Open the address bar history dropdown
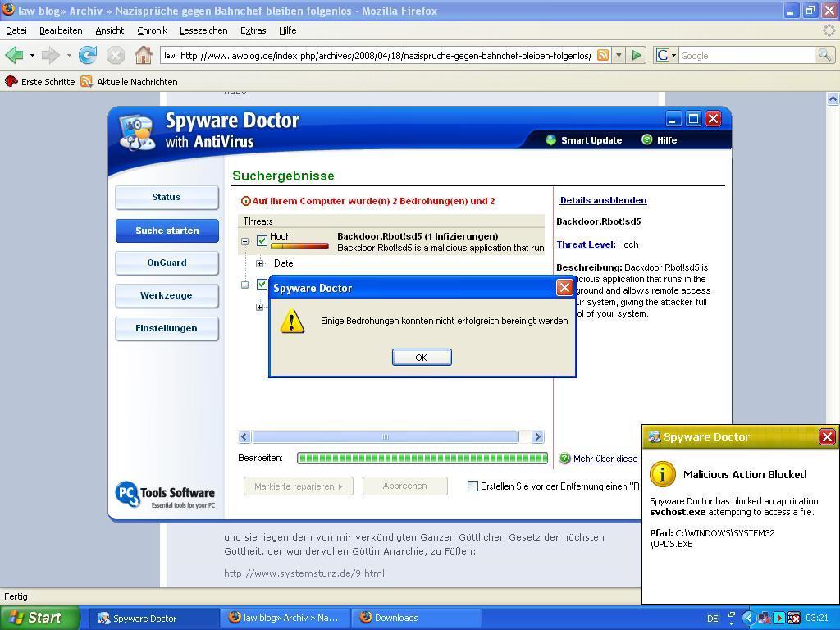The image size is (840, 630). [x=619, y=55]
